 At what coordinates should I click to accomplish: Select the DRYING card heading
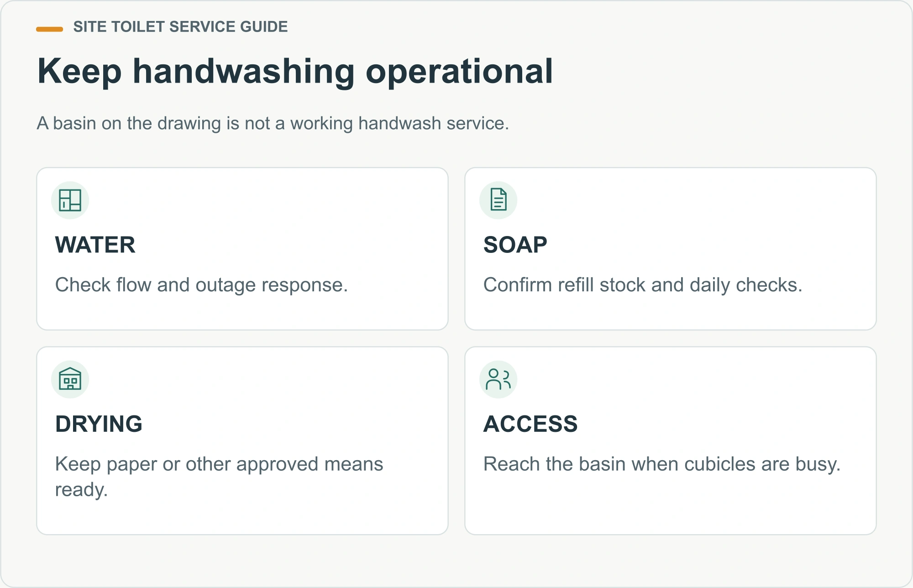point(99,424)
